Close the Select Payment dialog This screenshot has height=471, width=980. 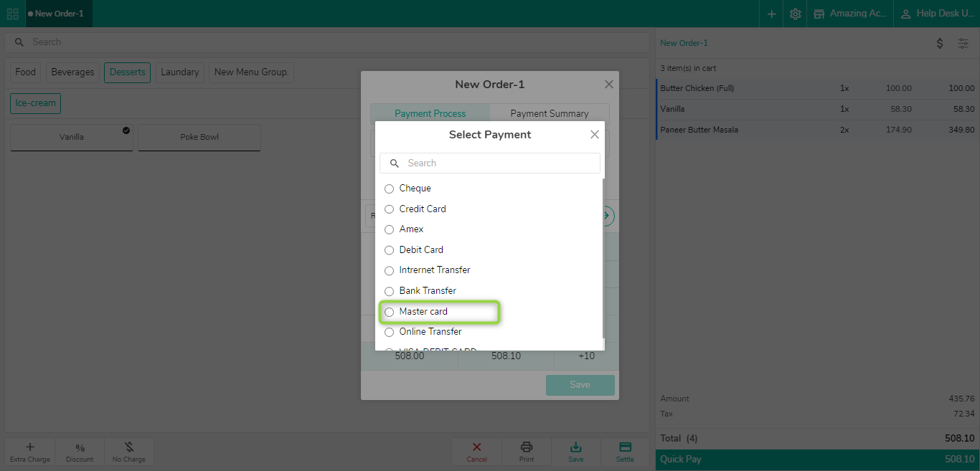point(594,134)
